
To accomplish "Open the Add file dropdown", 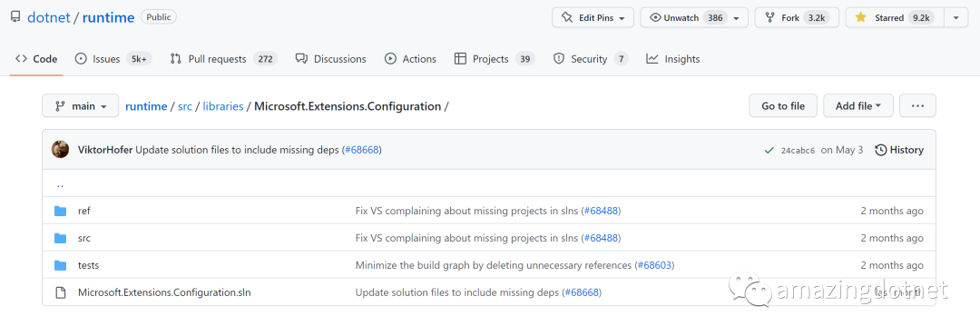I will point(858,105).
